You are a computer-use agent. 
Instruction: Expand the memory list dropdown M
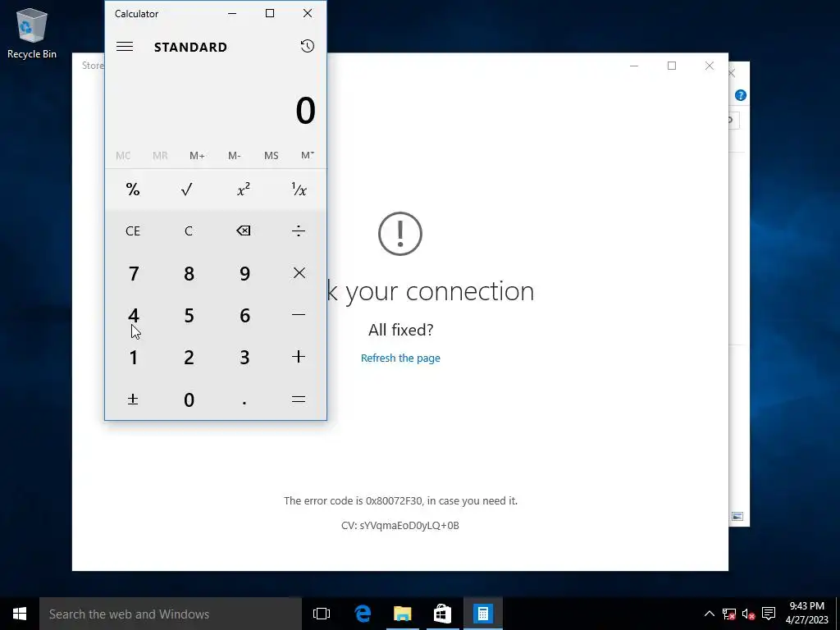coord(308,155)
